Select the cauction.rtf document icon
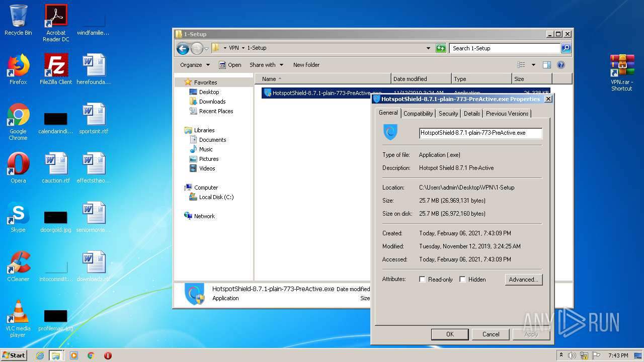The width and height of the screenshot is (644, 362). pos(56,168)
